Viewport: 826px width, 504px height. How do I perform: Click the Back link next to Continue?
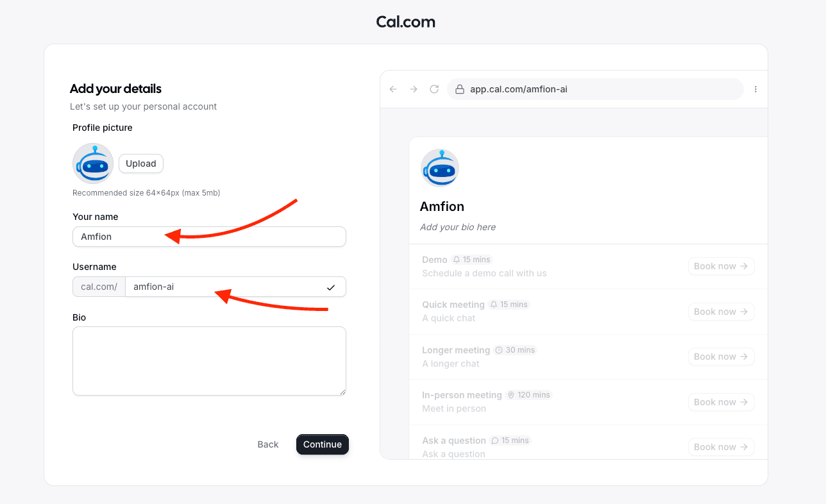click(267, 444)
